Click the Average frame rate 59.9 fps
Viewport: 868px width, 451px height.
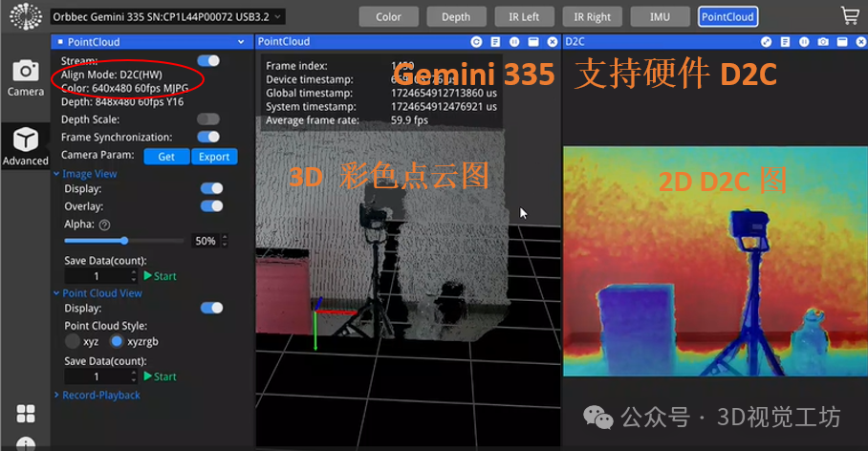[347, 120]
